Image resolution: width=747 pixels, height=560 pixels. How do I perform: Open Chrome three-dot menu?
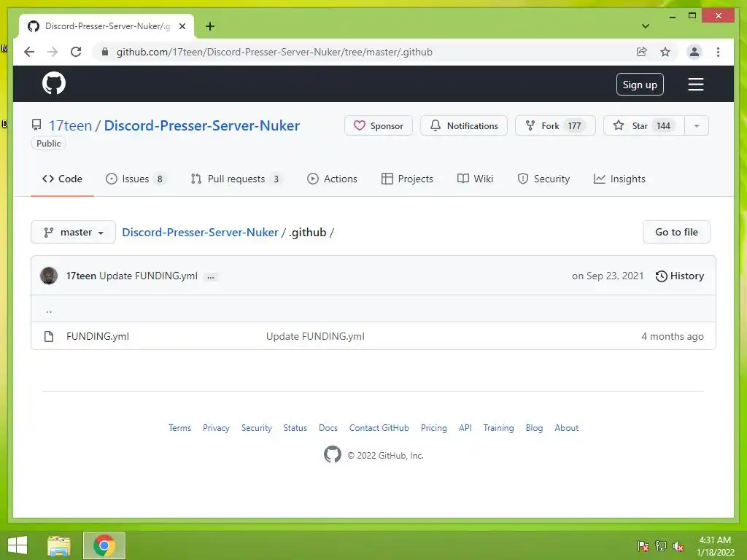pos(718,52)
